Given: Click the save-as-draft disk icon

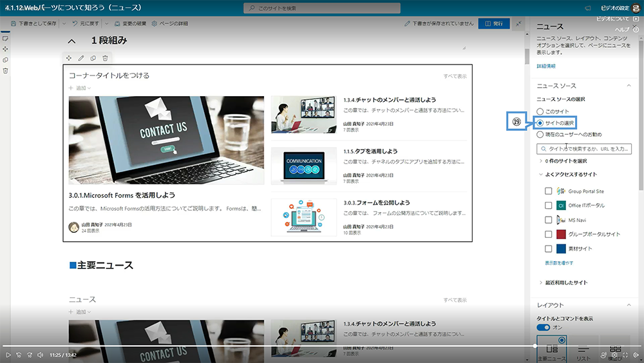Looking at the screenshot, I should pos(14,23).
